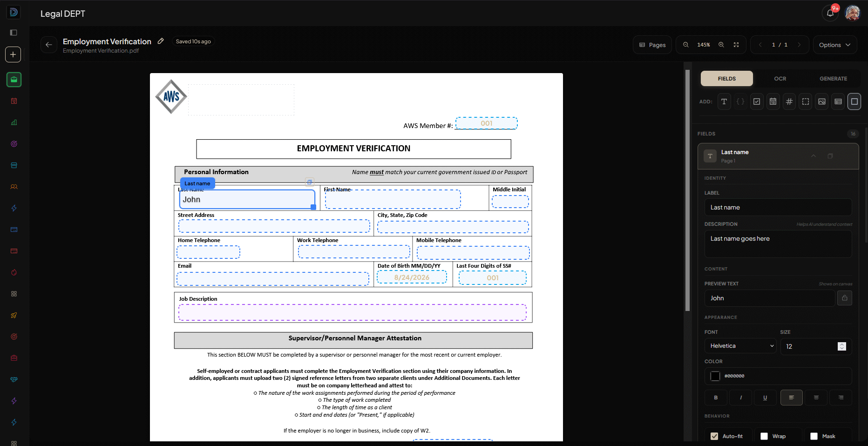Viewport: 868px width, 446px height.
Task: Open notifications bell
Action: 830,13
